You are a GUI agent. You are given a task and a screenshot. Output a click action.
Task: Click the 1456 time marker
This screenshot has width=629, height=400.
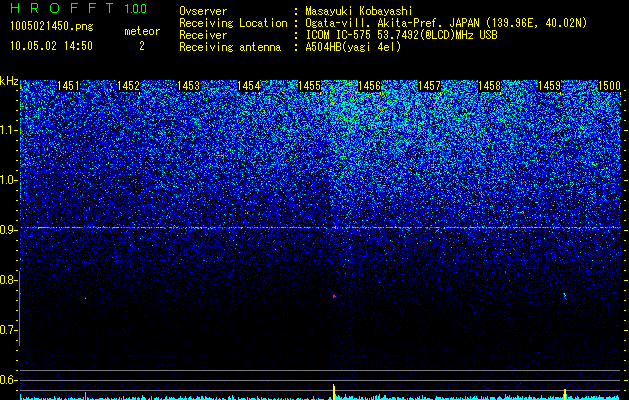(x=369, y=86)
